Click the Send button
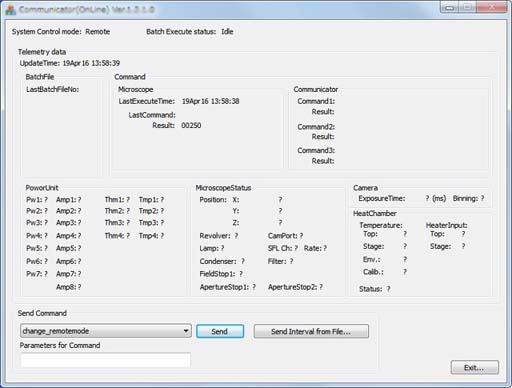512x388 pixels. 220,331
